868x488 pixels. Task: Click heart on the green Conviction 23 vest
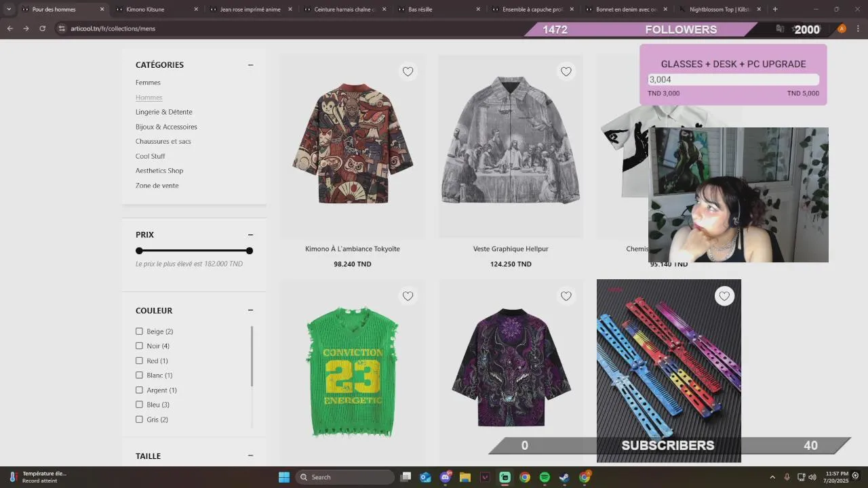point(408,296)
